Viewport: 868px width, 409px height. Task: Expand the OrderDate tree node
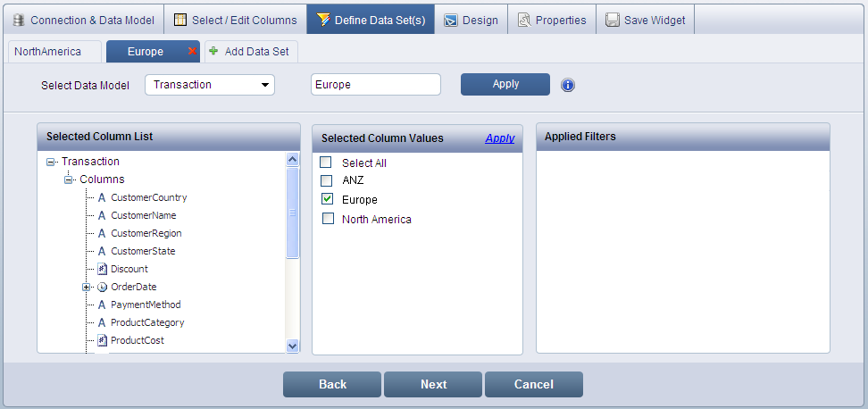pyautogui.click(x=87, y=287)
